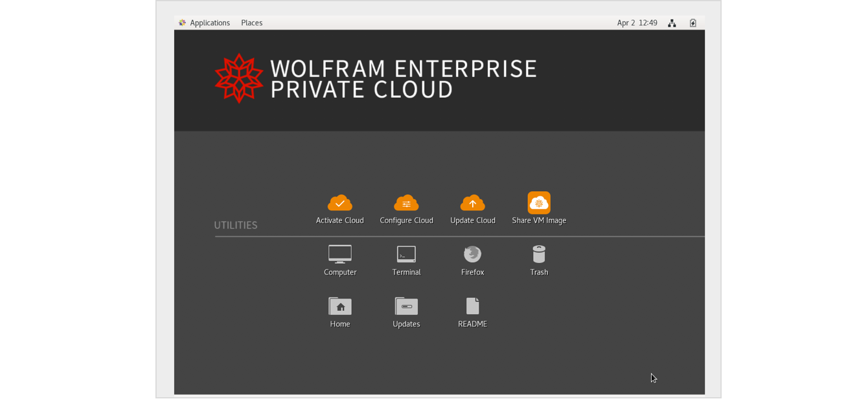
Task: Select the Update Cloud arrow icon
Action: click(472, 203)
